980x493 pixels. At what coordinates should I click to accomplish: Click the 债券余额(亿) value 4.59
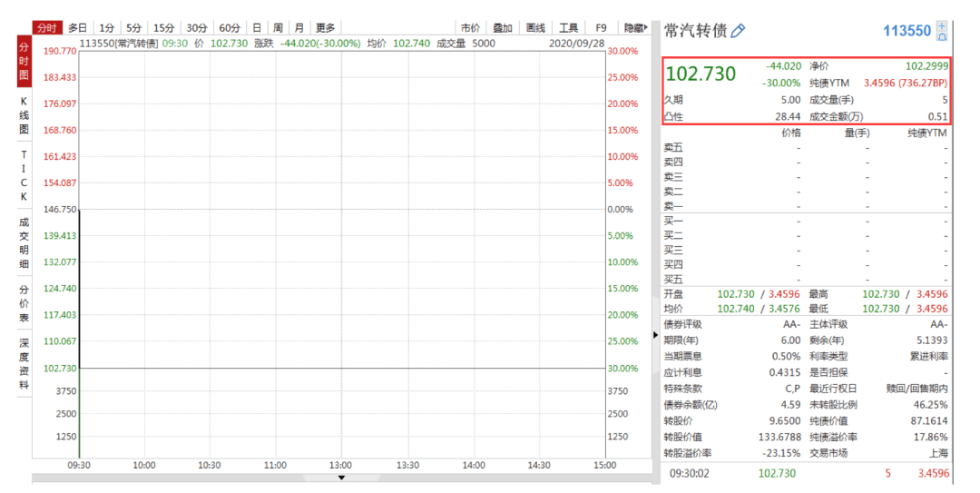tap(790, 404)
